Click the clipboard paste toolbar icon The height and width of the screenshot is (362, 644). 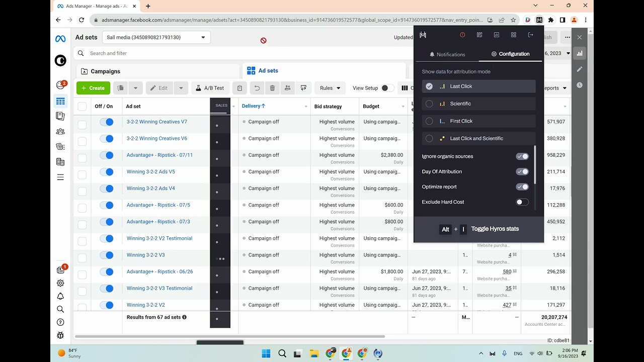point(239,88)
